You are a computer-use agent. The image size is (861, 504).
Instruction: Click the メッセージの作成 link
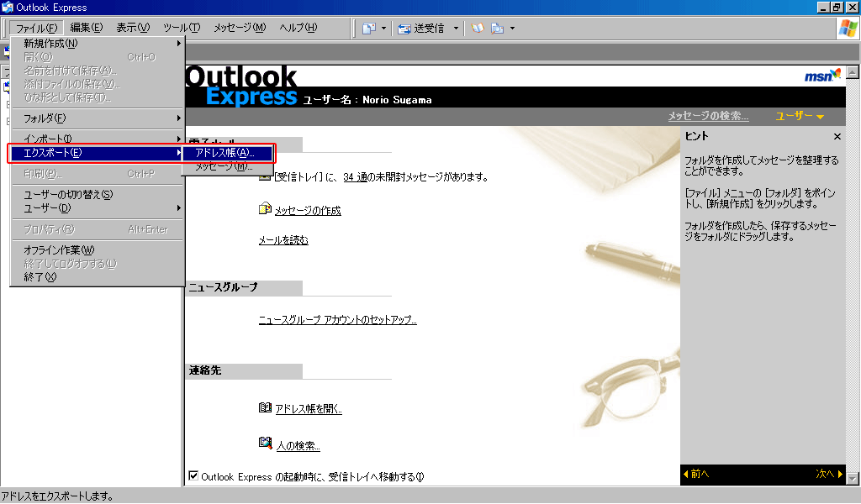coord(308,211)
